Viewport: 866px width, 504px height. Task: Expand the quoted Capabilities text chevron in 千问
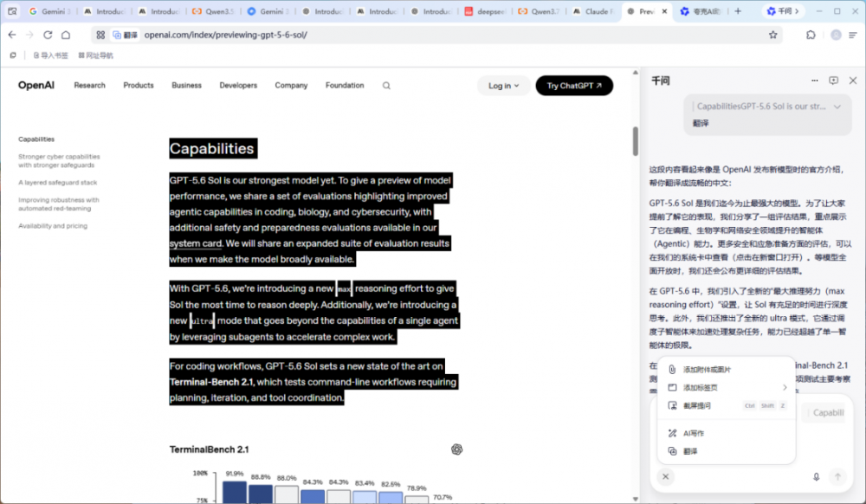point(837,107)
